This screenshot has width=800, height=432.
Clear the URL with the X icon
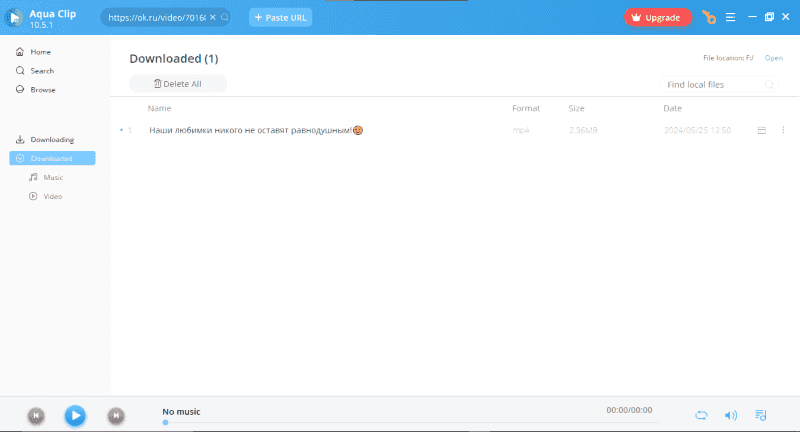tap(212, 18)
